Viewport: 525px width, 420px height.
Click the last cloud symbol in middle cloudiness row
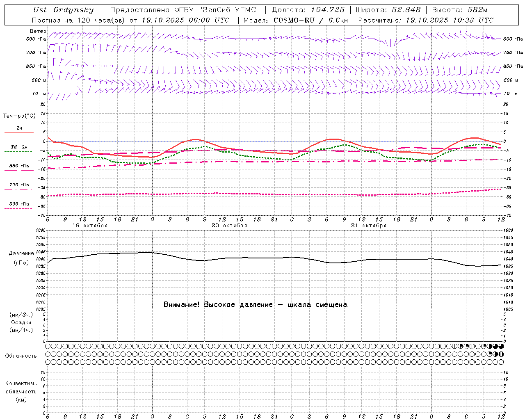click(x=501, y=354)
